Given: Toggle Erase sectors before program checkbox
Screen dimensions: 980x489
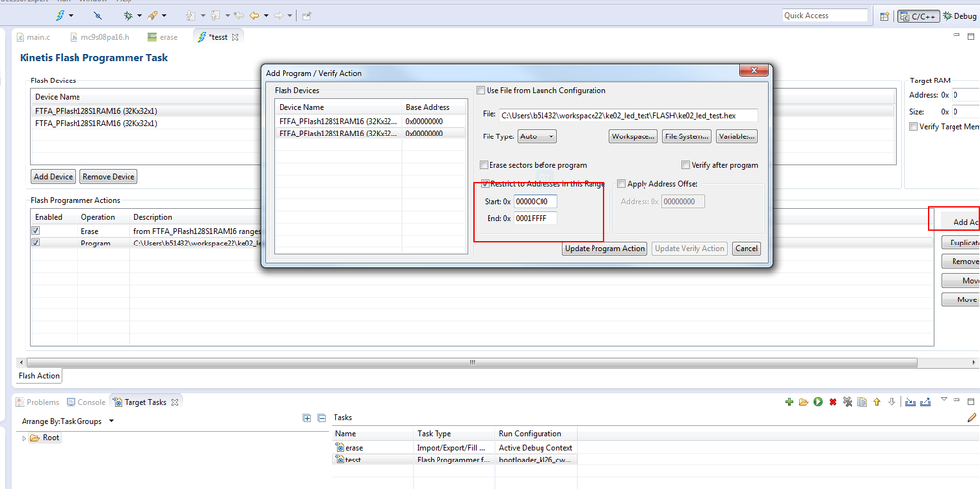Looking at the screenshot, I should pos(483,165).
